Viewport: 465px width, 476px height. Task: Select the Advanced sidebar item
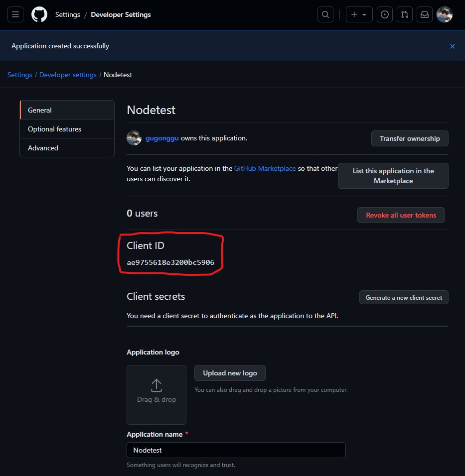tap(67, 148)
